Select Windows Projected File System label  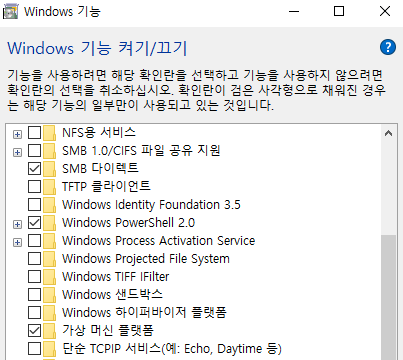146,259
